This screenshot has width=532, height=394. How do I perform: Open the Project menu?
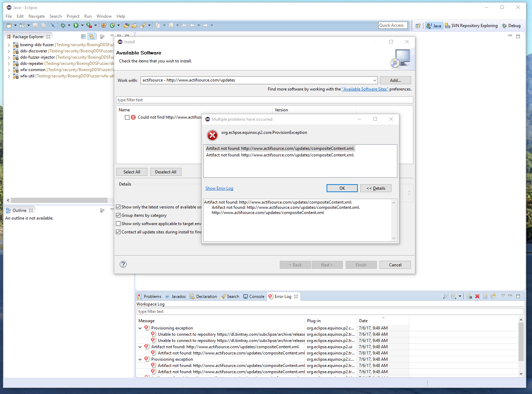tap(73, 16)
